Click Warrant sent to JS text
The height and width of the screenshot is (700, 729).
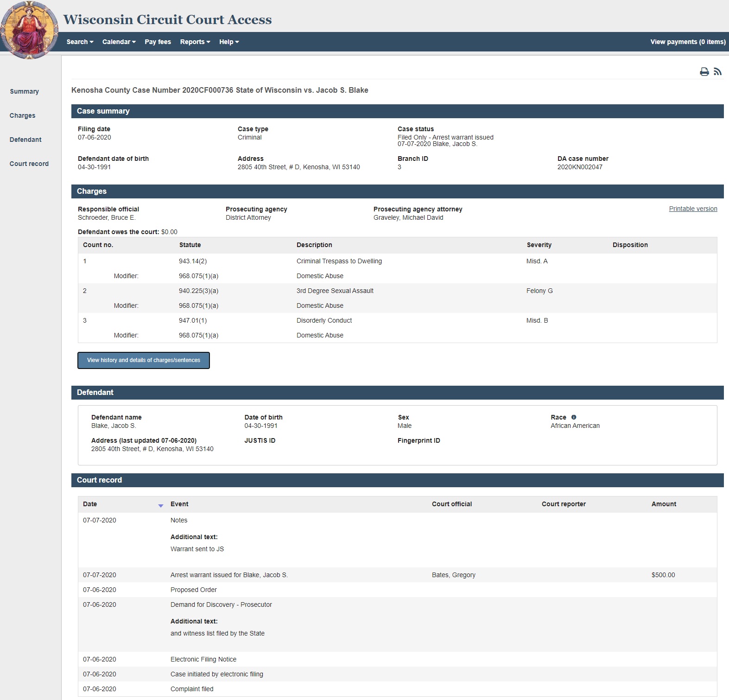click(197, 549)
